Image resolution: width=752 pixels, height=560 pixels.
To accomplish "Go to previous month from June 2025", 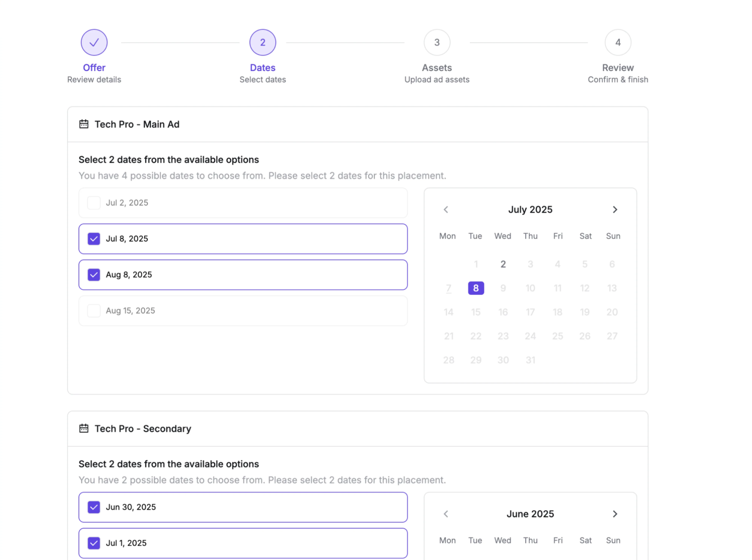I will coord(446,514).
